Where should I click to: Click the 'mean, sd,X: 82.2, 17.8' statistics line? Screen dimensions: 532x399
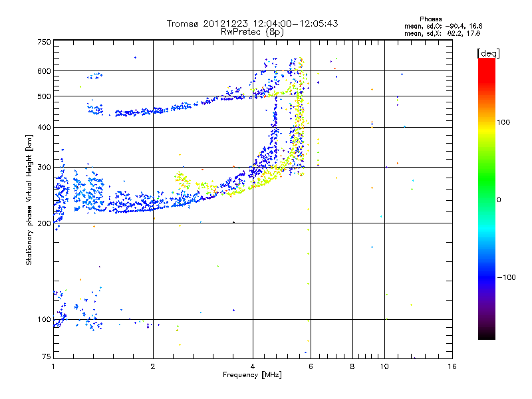(x=442, y=33)
